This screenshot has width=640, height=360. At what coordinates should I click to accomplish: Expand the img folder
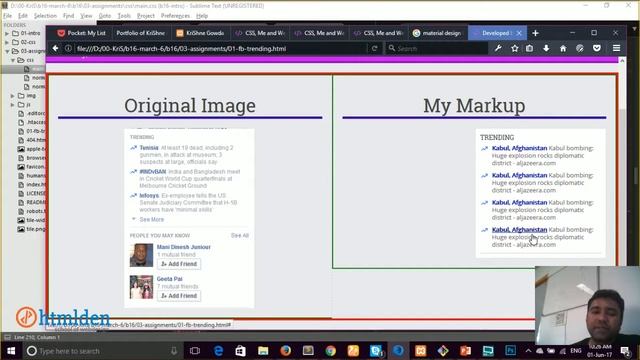point(13,96)
